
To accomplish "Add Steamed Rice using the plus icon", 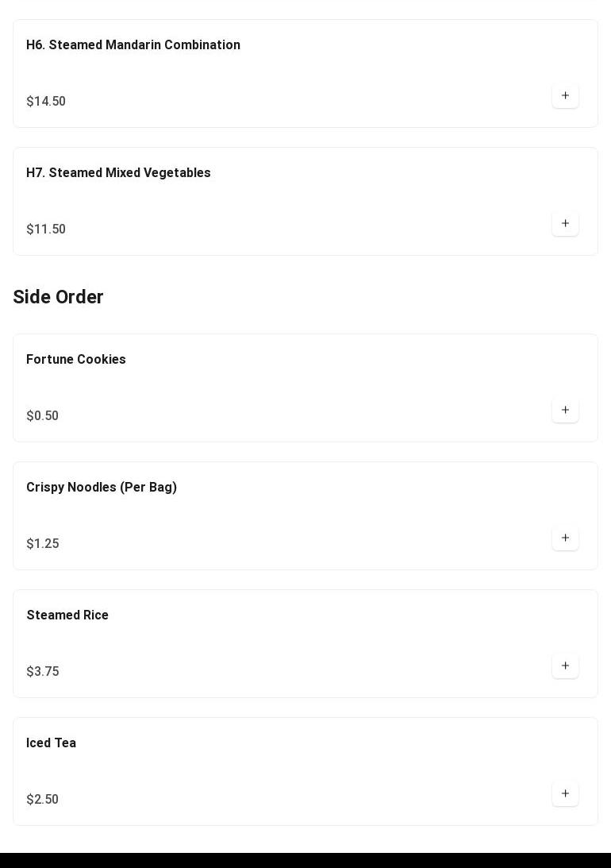I will coord(565,666).
